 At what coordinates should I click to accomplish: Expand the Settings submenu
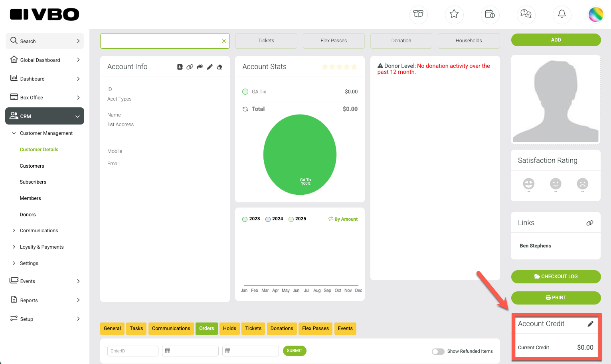[x=14, y=263]
